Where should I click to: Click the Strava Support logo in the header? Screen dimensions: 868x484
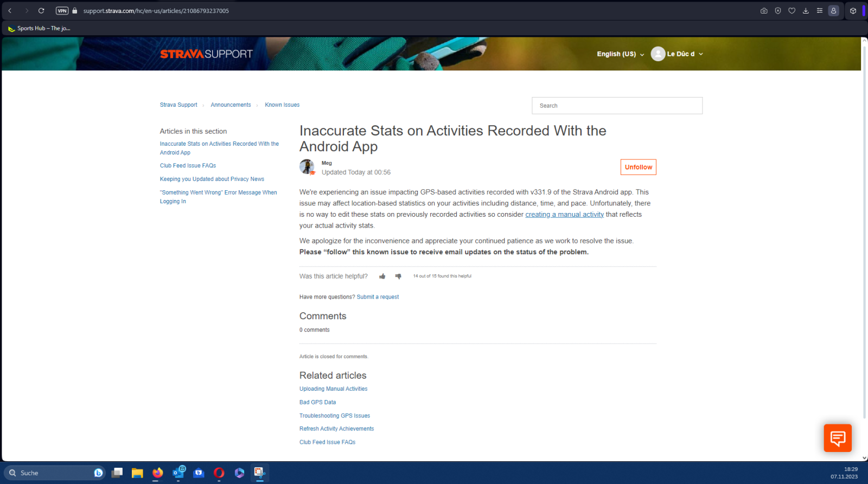(x=206, y=54)
